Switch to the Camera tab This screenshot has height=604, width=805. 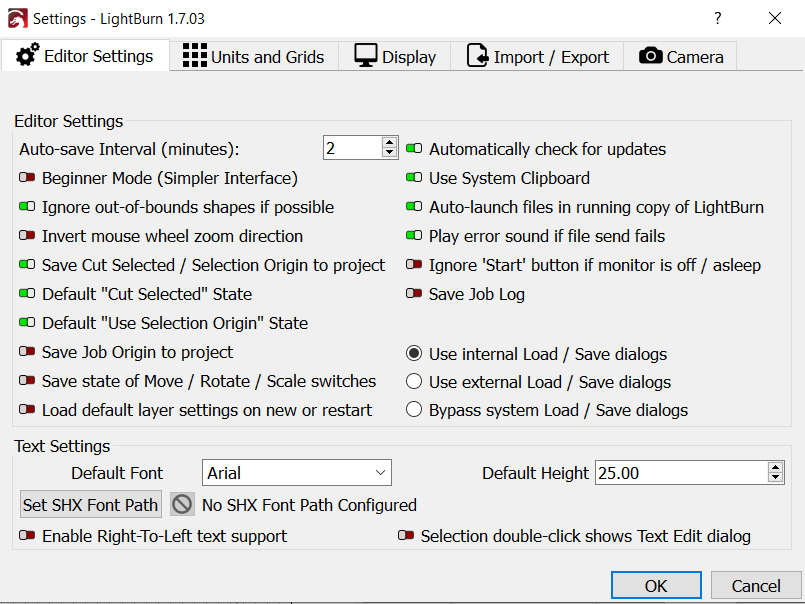click(680, 56)
